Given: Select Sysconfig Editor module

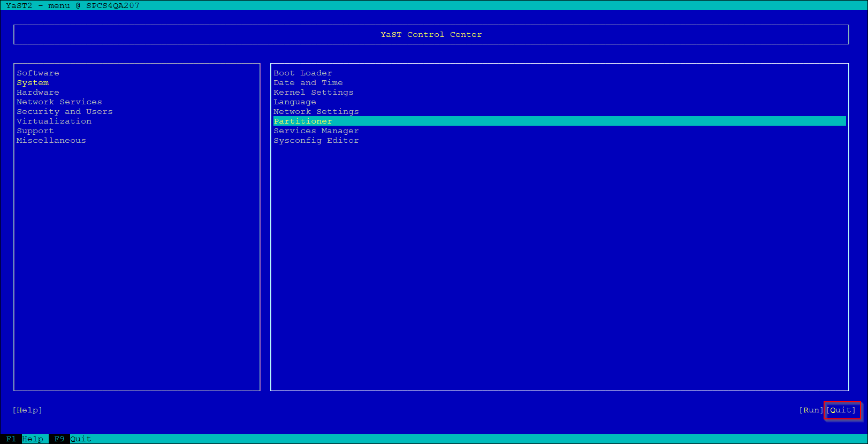Looking at the screenshot, I should point(316,141).
